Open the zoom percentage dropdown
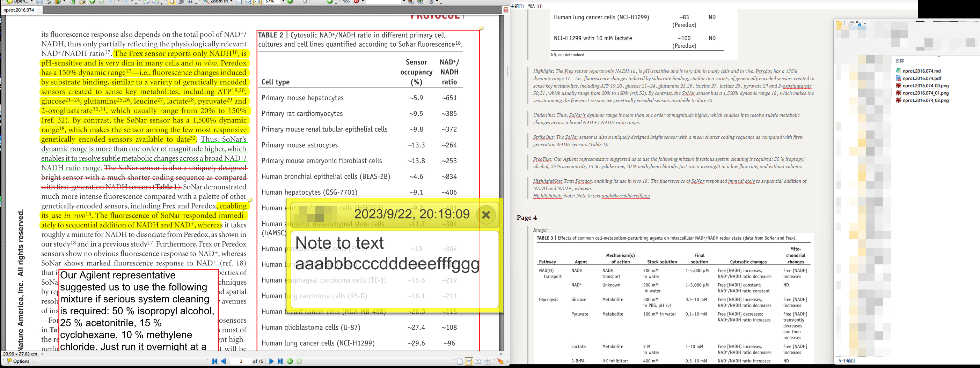 tap(283, 1)
